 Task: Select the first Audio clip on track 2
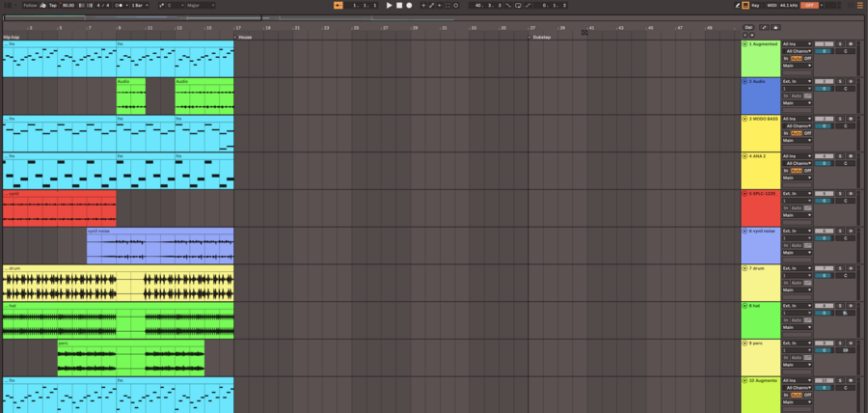(x=131, y=96)
